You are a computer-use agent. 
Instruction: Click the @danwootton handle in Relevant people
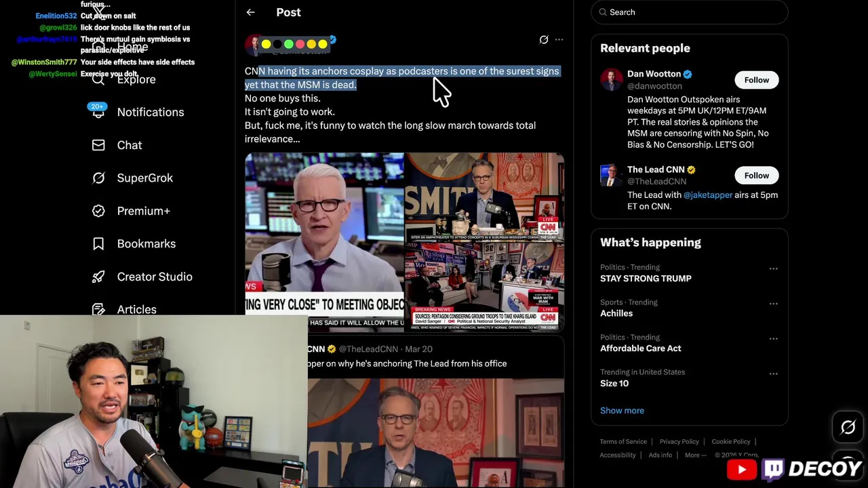click(654, 86)
